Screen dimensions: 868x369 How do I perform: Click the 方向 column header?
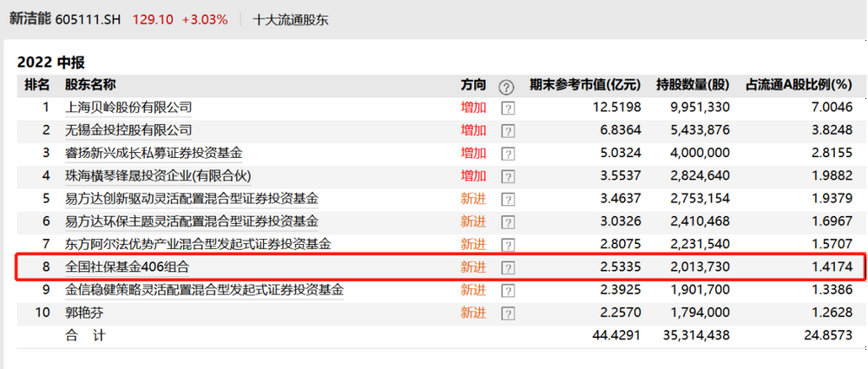click(x=473, y=85)
